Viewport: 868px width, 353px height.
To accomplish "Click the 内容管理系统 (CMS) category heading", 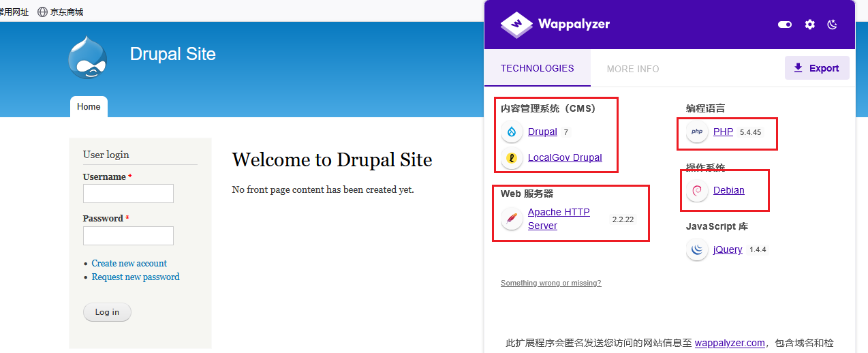I will tap(548, 108).
